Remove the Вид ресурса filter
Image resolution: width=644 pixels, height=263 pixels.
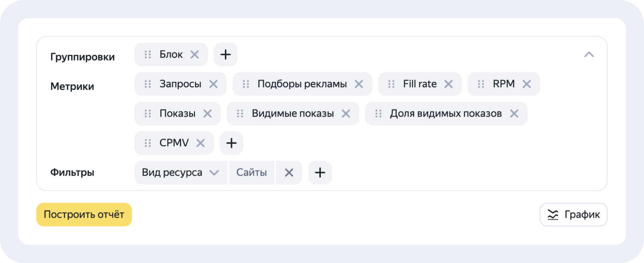pyautogui.click(x=289, y=173)
